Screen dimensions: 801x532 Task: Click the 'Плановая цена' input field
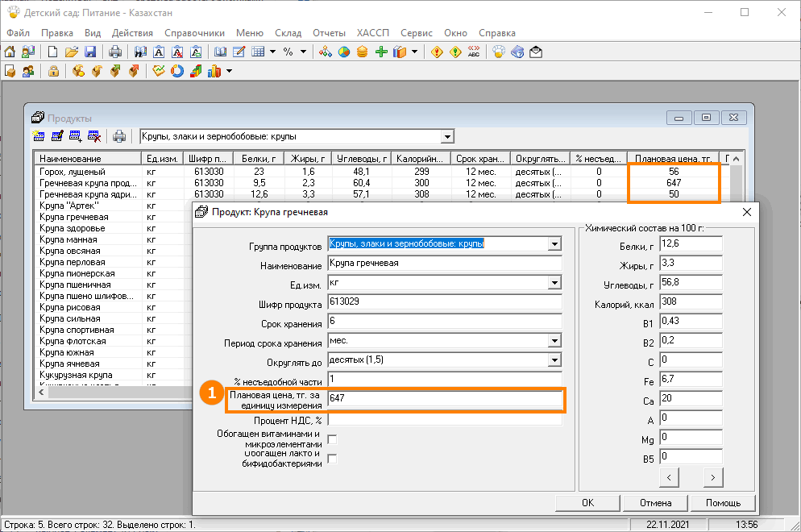pos(445,399)
